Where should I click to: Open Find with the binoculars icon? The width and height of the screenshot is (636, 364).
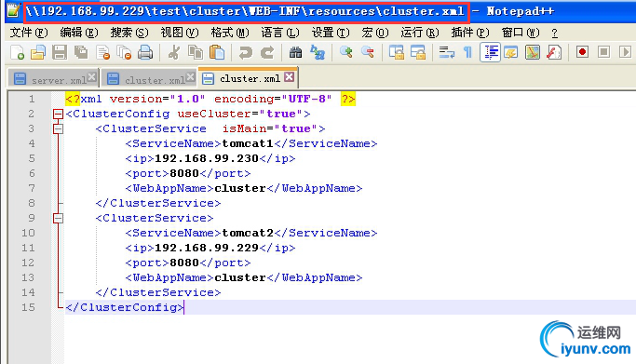click(295, 52)
